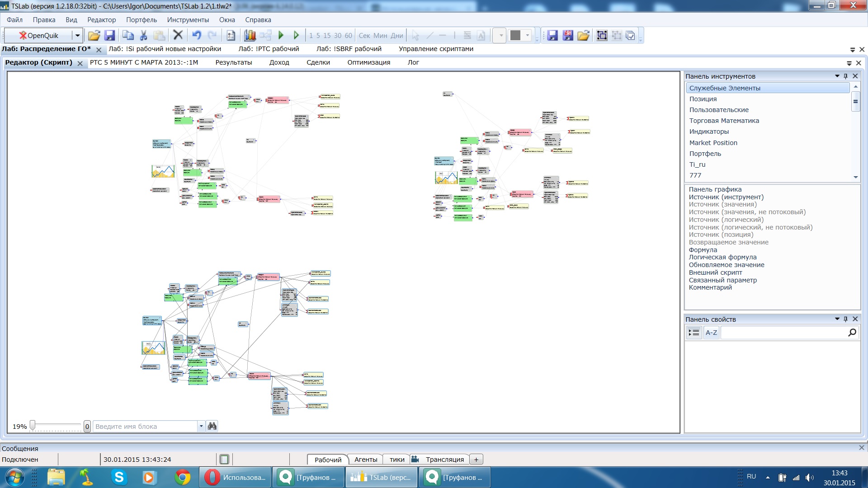Screen dimensions: 868x488
Task: Click the zoom slider handle at 19%
Action: [33, 426]
